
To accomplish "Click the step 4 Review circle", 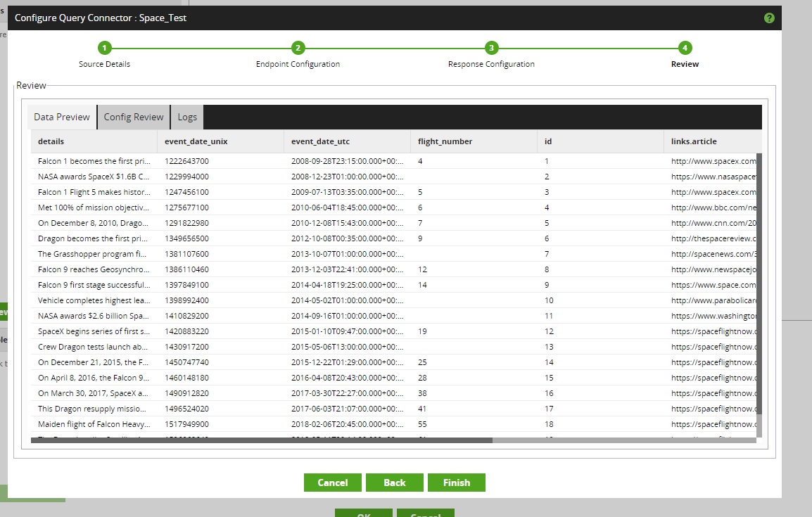I will (685, 48).
